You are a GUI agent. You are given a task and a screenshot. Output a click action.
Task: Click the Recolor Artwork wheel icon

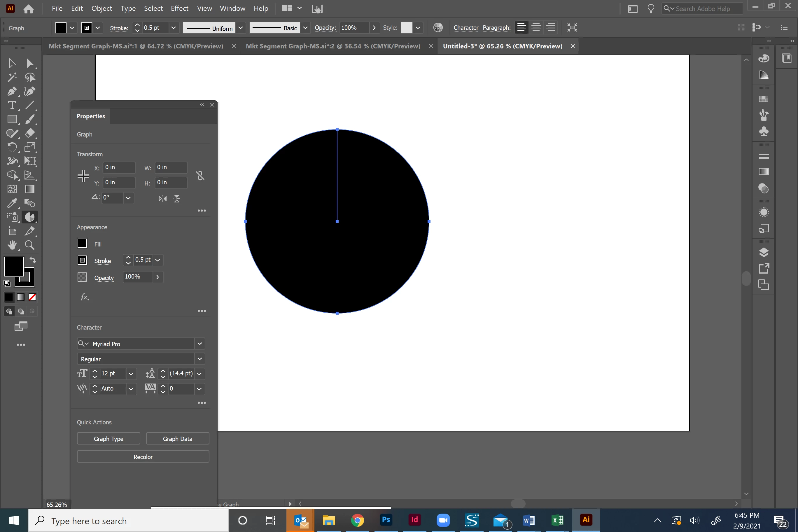(x=438, y=28)
